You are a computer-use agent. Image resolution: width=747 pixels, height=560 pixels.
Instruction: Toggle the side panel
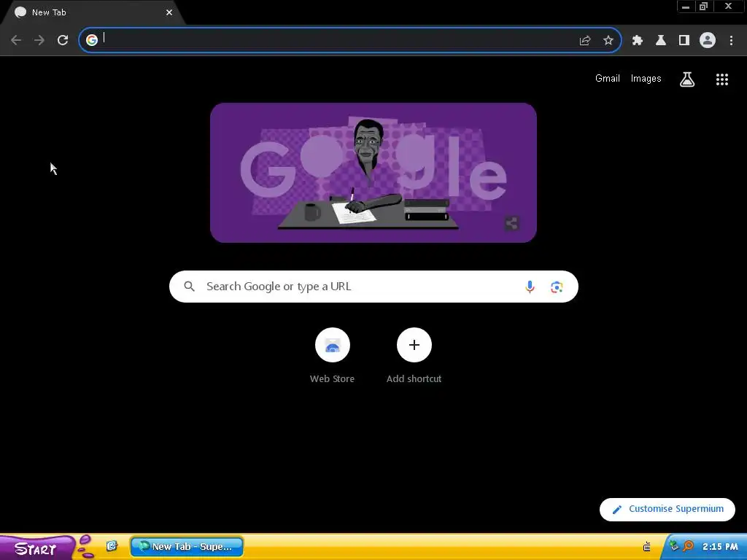tap(684, 41)
